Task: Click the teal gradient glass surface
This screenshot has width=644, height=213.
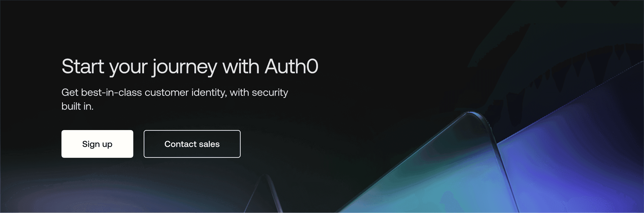Action: (x=433, y=179)
